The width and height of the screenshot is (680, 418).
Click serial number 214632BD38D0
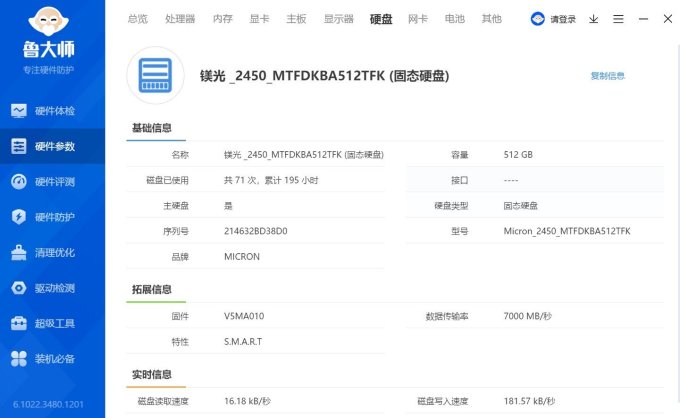click(x=255, y=231)
